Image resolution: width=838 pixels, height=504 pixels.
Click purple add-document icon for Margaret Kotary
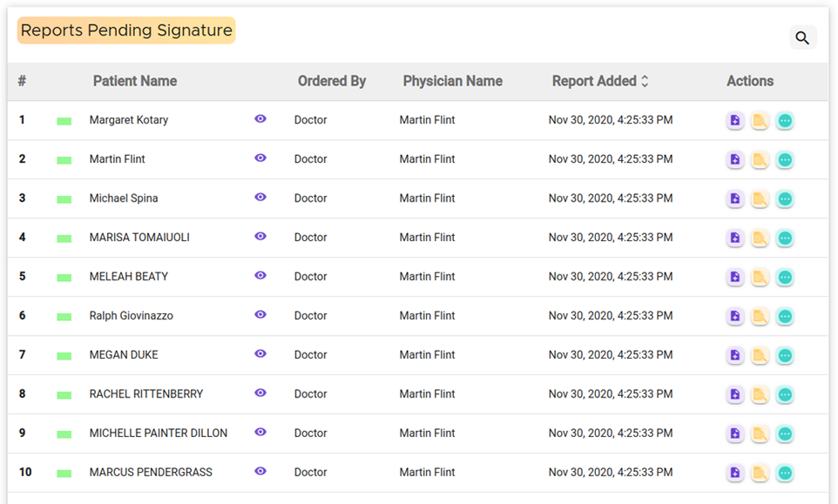(x=735, y=121)
